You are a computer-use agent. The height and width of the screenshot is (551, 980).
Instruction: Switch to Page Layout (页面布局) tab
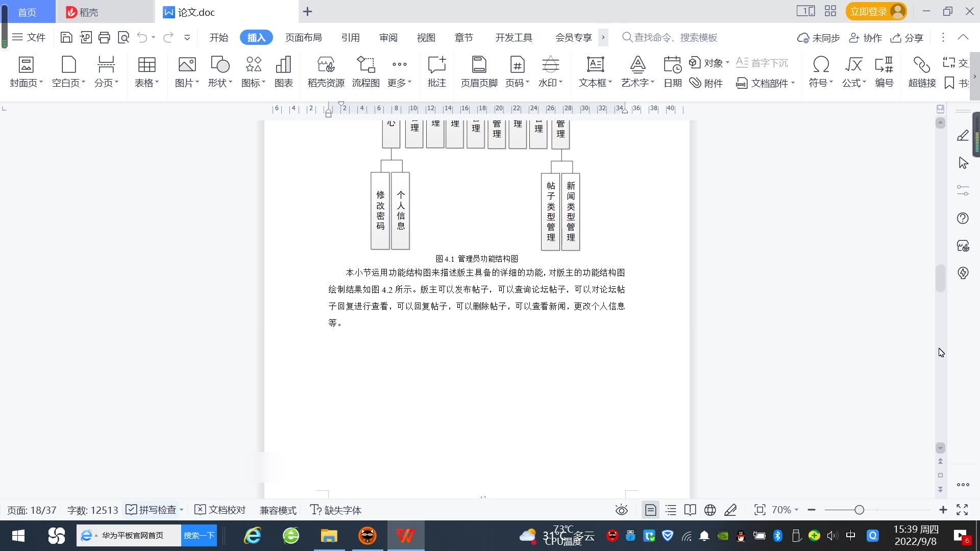coord(303,37)
